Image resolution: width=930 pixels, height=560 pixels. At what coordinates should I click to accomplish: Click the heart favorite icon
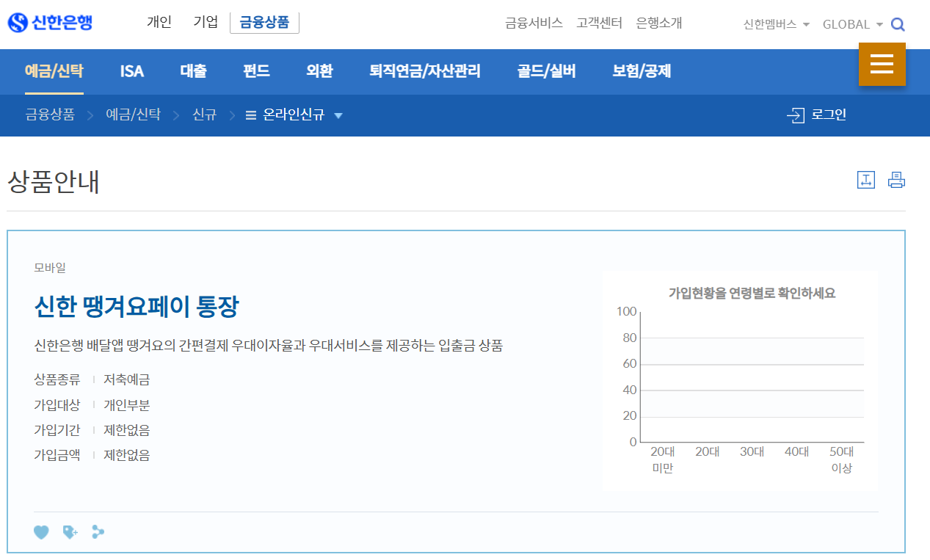[x=41, y=532]
